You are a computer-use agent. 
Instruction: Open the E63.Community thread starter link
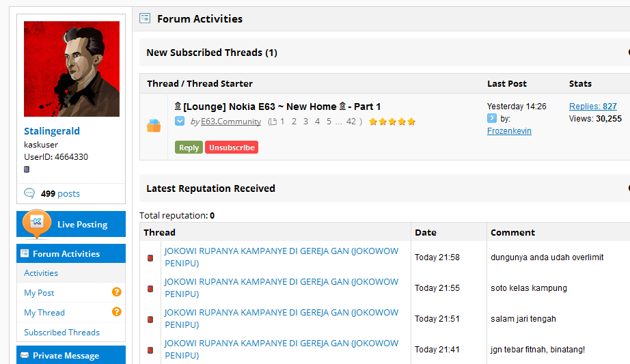tap(231, 122)
